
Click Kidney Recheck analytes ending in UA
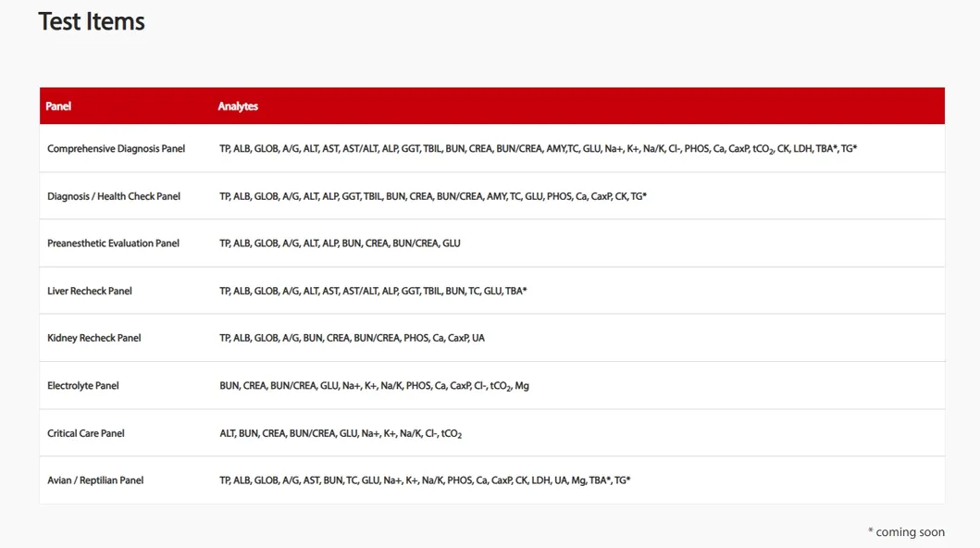tap(352, 338)
